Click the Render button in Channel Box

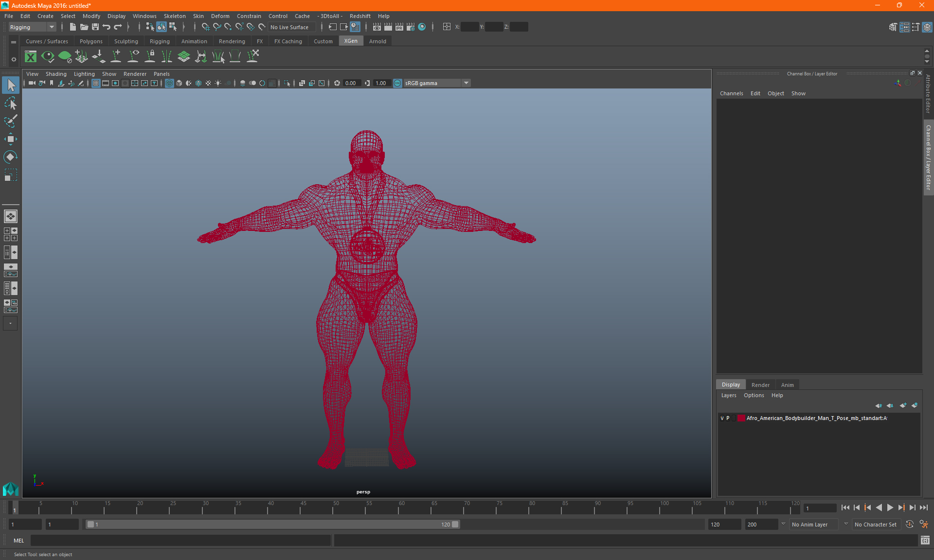pos(760,384)
